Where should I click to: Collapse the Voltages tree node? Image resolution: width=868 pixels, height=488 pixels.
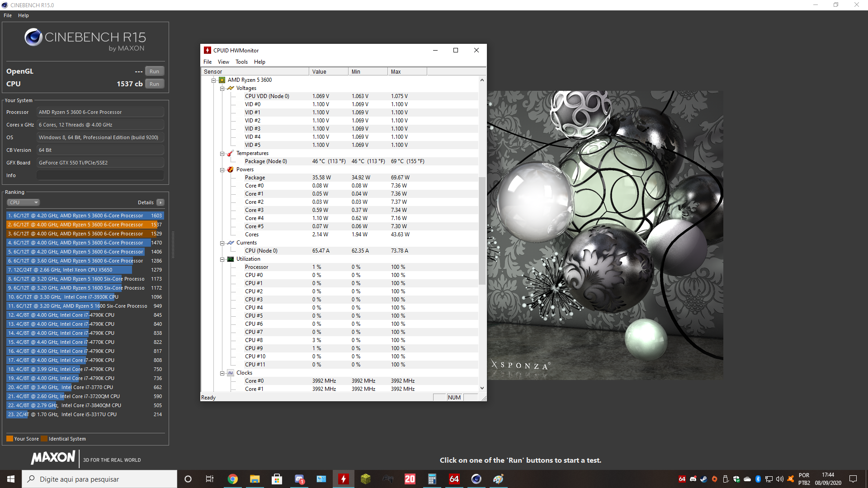[x=222, y=89]
